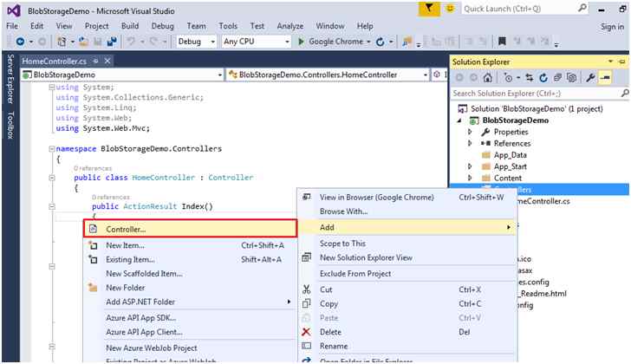This screenshot has height=364, width=631.
Task: Click the New Project toolbar icon
Action: [62, 42]
